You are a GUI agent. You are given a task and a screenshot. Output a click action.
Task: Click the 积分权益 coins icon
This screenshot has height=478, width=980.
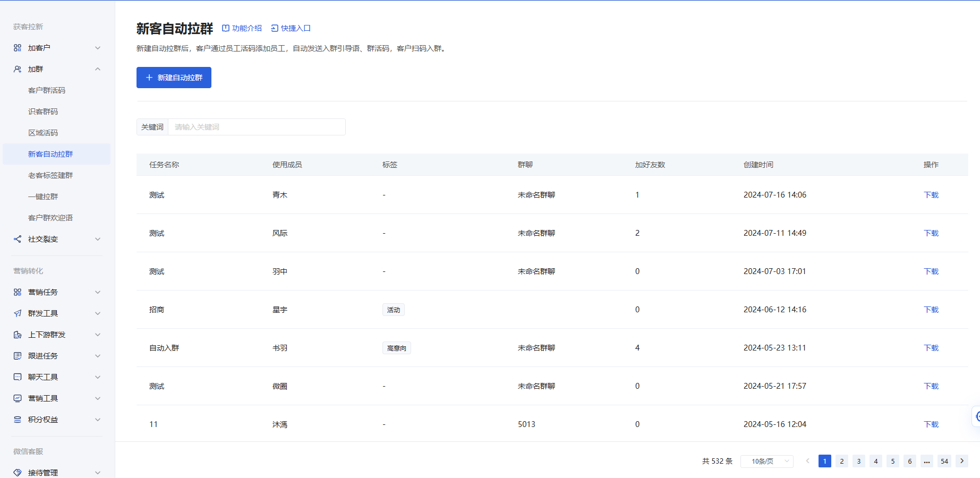coord(18,420)
